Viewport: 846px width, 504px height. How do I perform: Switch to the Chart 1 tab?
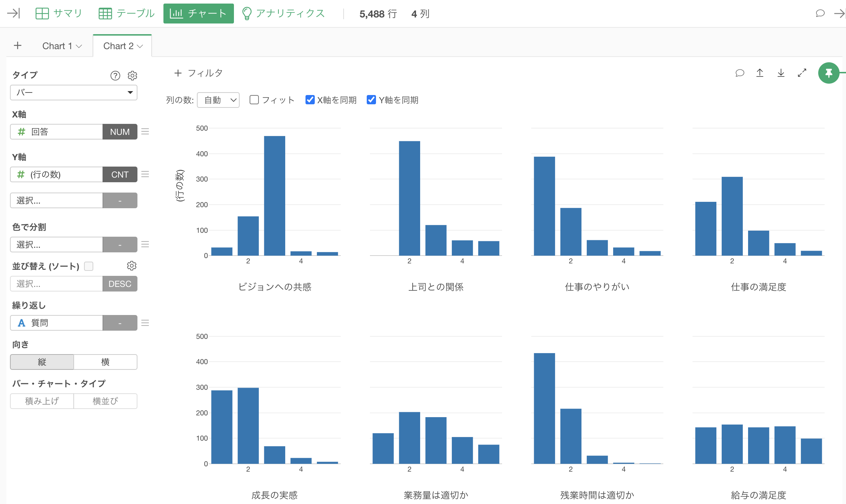tap(57, 46)
